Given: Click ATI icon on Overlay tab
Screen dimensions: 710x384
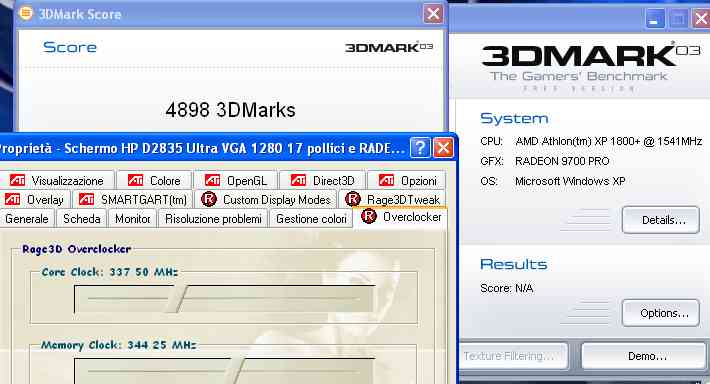Looking at the screenshot, I should pos(12,199).
